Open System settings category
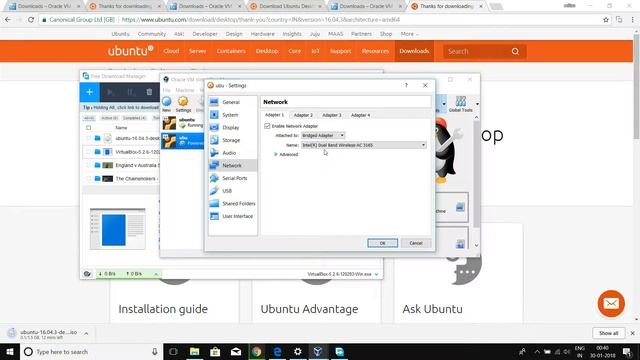Viewport: 640px width, 360px height. click(x=230, y=115)
